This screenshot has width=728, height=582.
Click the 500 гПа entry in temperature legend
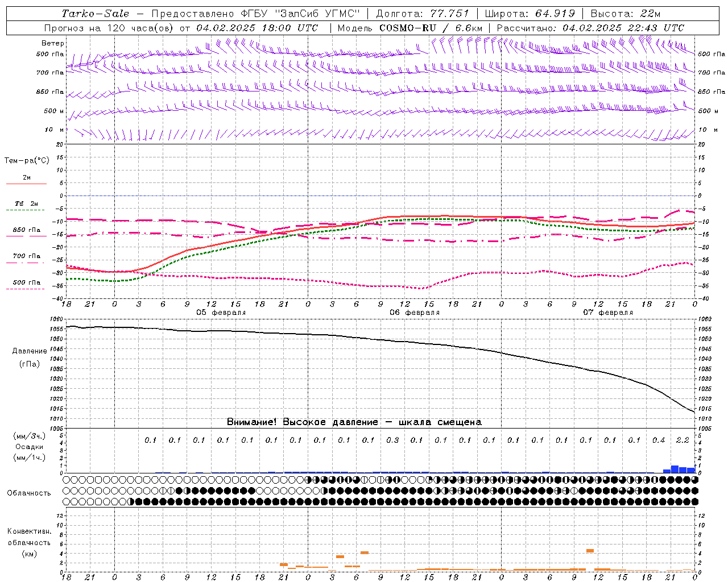pyautogui.click(x=27, y=282)
